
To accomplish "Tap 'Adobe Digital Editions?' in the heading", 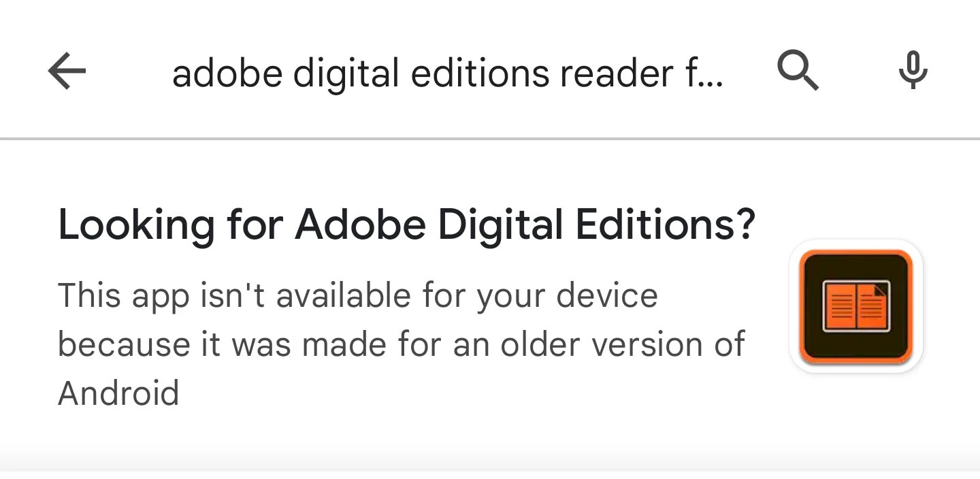I will click(525, 225).
